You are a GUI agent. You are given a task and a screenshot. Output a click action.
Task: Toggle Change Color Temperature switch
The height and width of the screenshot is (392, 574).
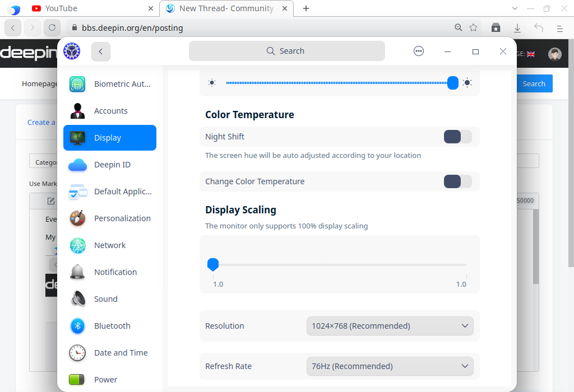(x=457, y=181)
